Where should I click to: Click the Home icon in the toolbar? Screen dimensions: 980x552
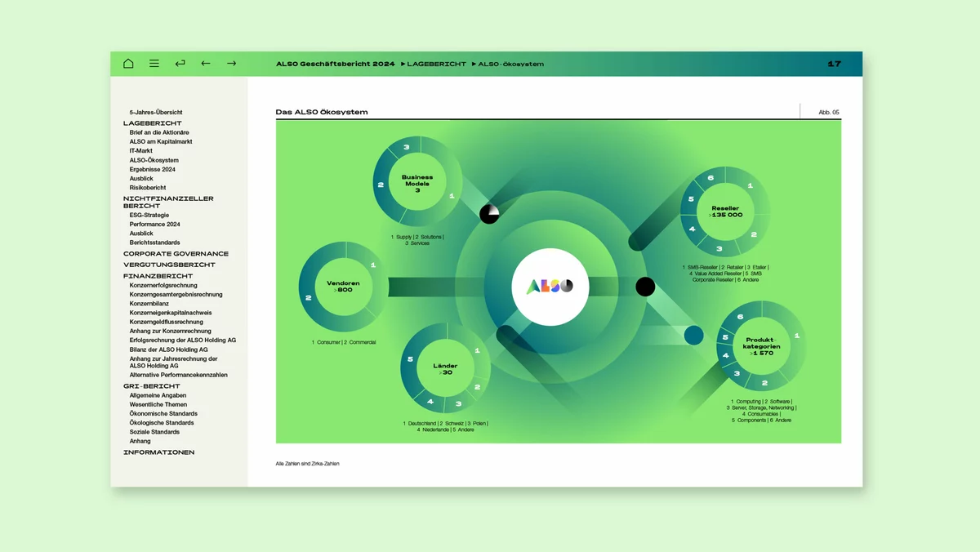[128, 63]
